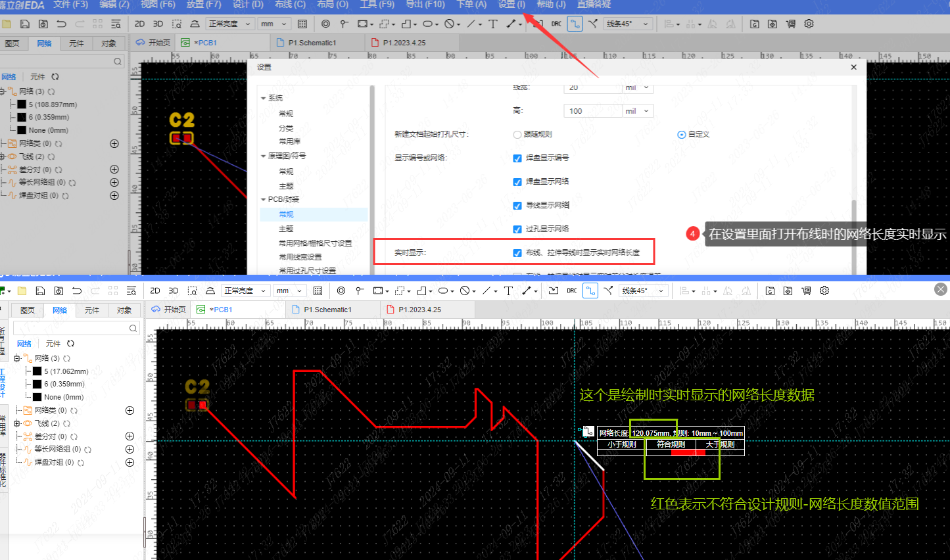
Task: Toggle the 过孔显示网络 checkbox
Action: 517,229
